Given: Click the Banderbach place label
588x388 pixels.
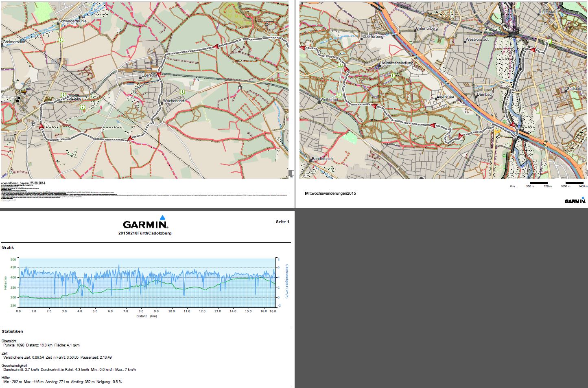Looking at the screenshot, I should (x=322, y=159).
